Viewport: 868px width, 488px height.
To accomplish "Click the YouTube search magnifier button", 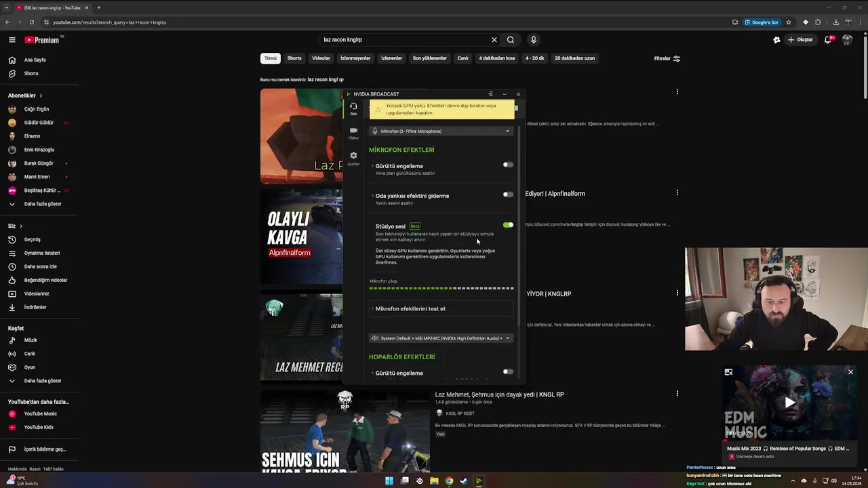I will click(x=511, y=40).
